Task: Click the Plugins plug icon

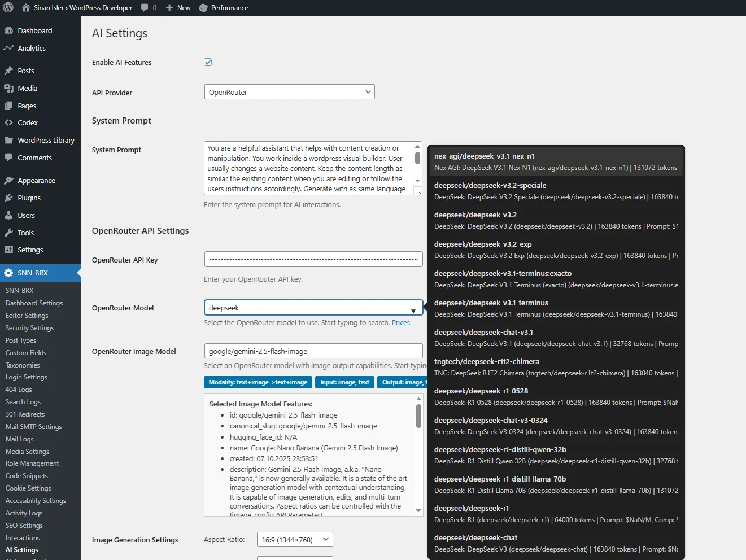Action: [8, 198]
